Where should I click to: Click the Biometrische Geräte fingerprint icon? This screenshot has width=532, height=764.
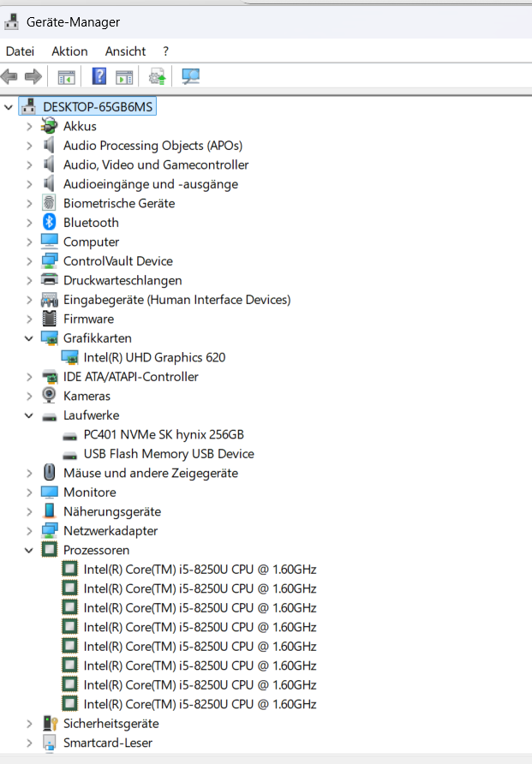(x=49, y=203)
